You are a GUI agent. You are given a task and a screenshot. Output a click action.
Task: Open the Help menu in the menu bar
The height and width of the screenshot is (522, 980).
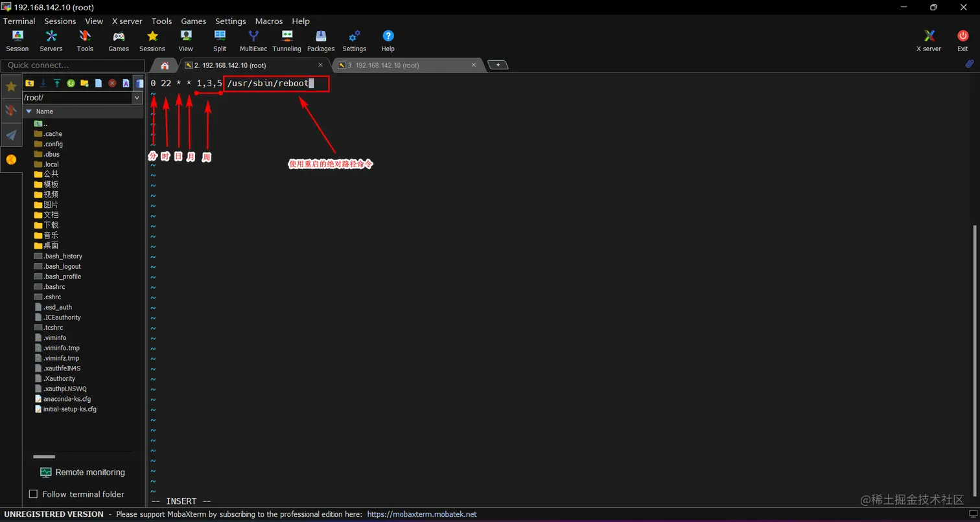click(x=301, y=21)
